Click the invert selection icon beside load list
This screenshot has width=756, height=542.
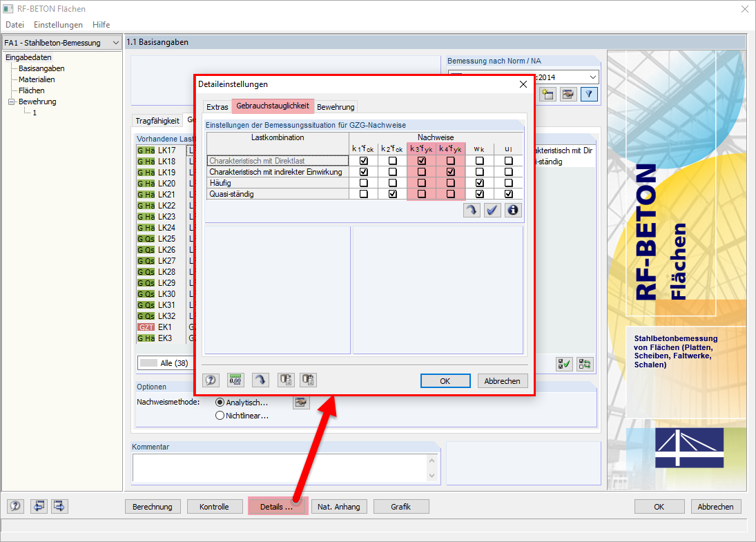pos(585,364)
